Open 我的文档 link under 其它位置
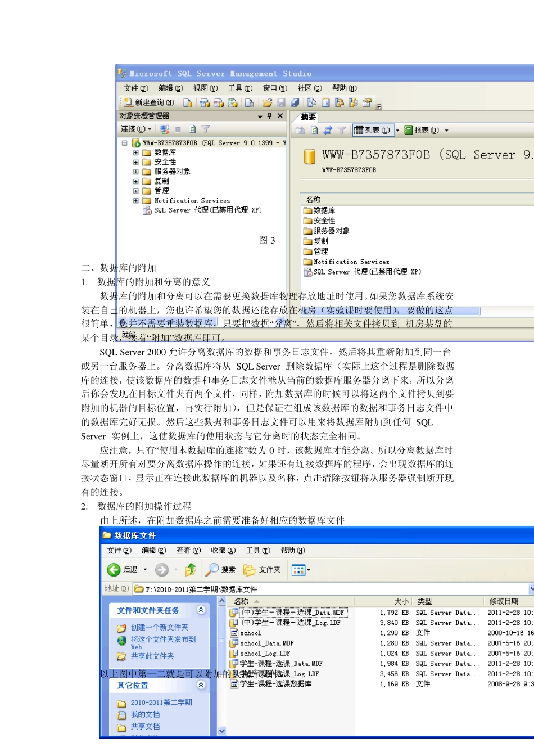The image size is (534, 756). [x=145, y=714]
